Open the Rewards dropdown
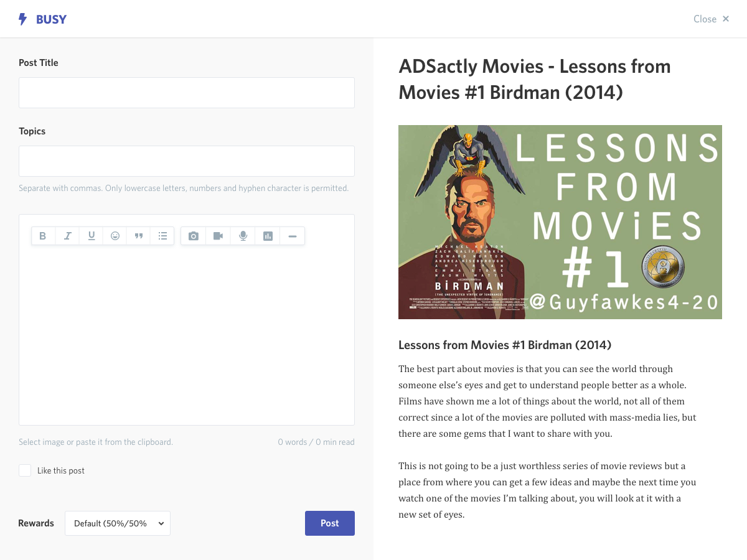747x560 pixels. click(x=118, y=523)
